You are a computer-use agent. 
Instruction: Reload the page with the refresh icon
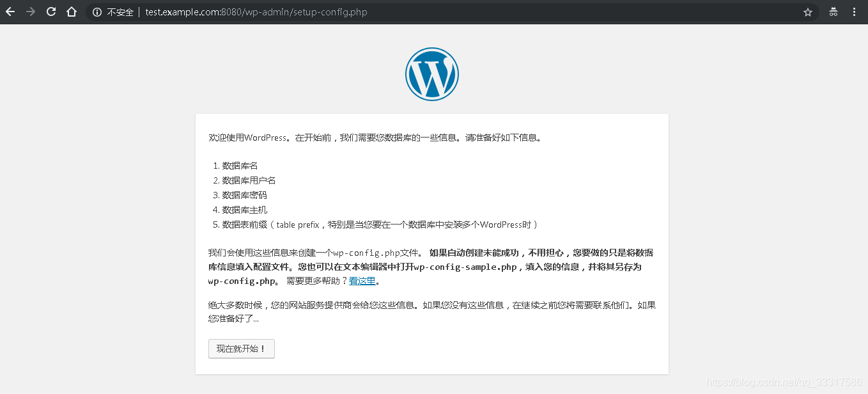tap(51, 12)
